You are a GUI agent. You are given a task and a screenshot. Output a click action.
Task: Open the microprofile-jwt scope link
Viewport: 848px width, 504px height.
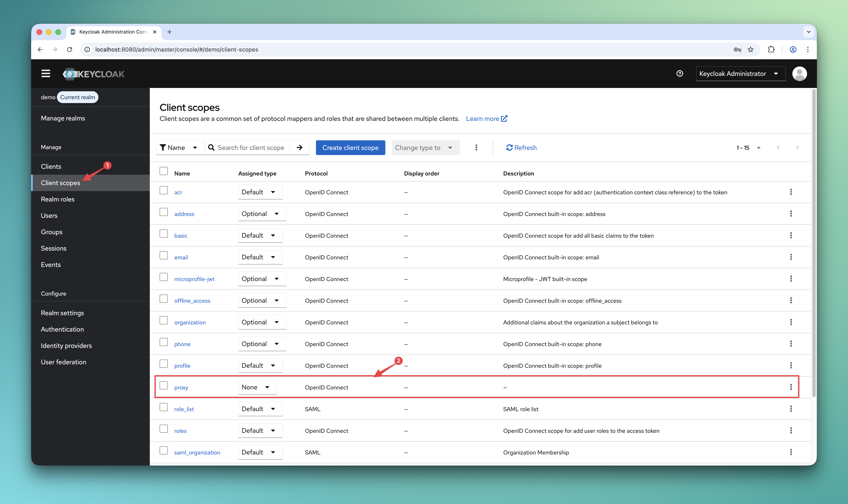(194, 279)
